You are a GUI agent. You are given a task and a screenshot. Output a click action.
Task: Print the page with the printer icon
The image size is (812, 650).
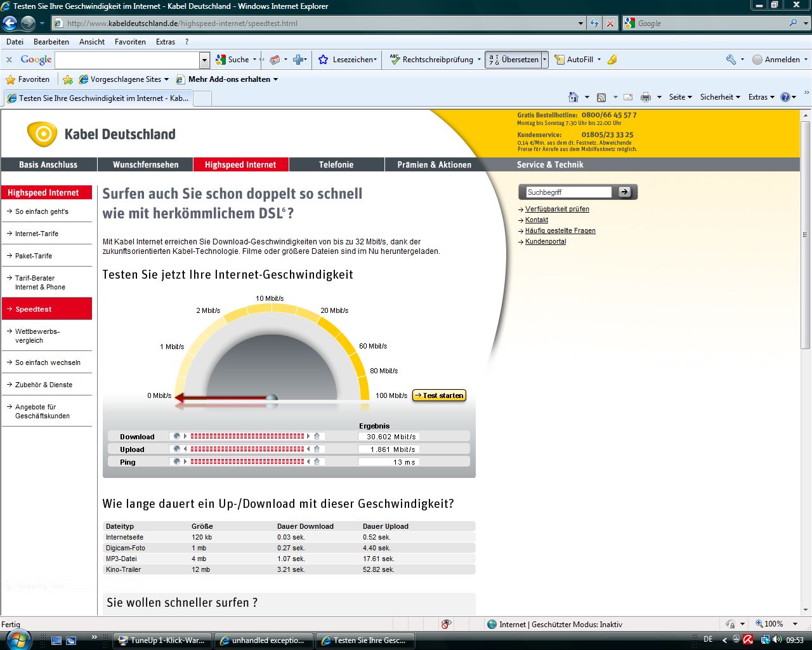coord(646,97)
